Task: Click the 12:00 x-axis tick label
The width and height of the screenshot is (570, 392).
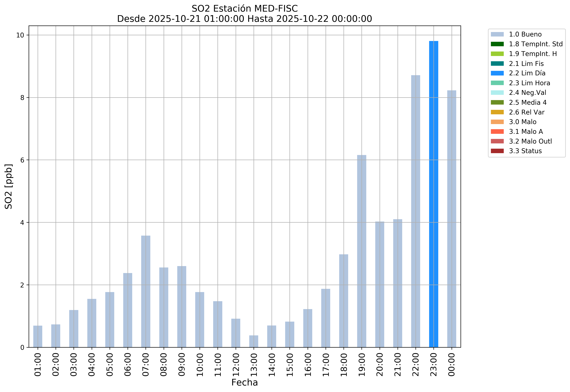Action: point(236,364)
